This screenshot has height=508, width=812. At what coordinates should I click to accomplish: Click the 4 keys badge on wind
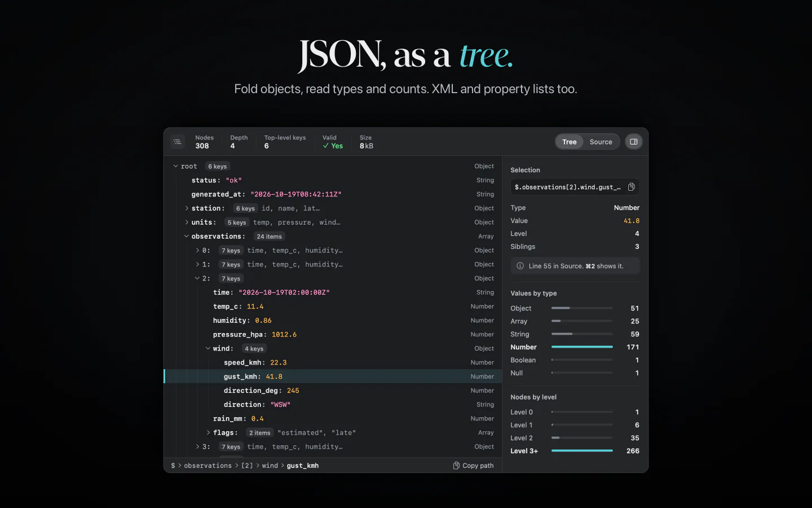pos(254,349)
